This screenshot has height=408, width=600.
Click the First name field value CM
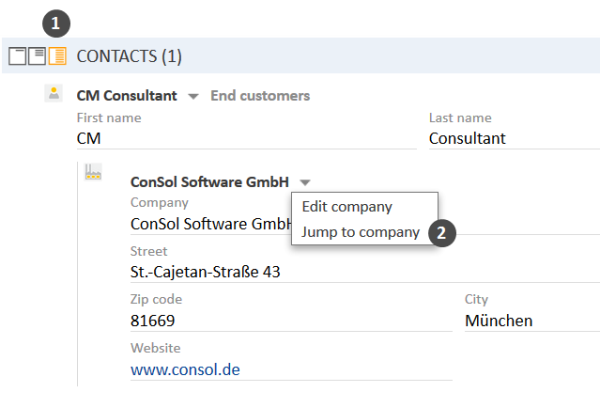(x=89, y=139)
